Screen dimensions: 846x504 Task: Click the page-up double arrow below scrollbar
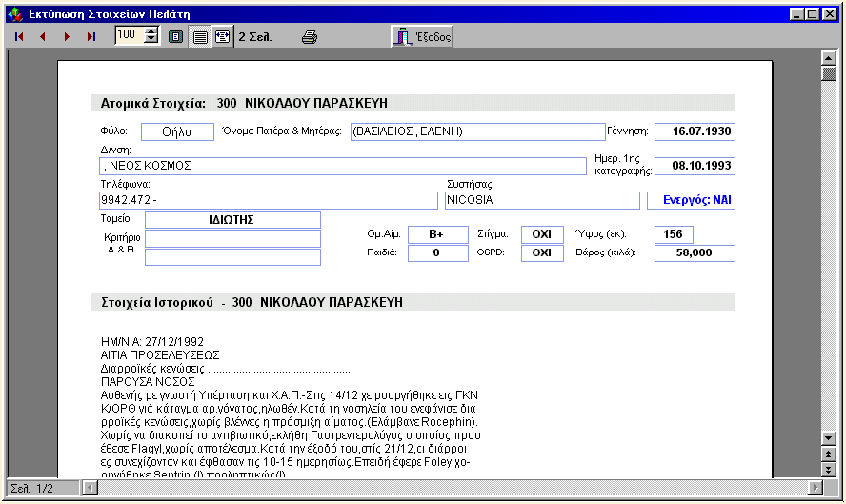click(x=829, y=454)
